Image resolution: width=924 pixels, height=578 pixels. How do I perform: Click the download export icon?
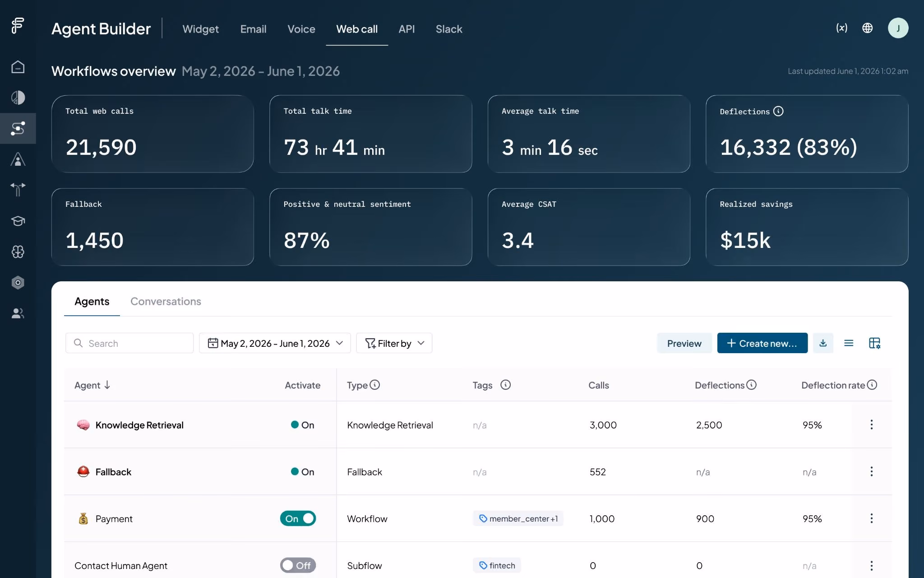823,343
